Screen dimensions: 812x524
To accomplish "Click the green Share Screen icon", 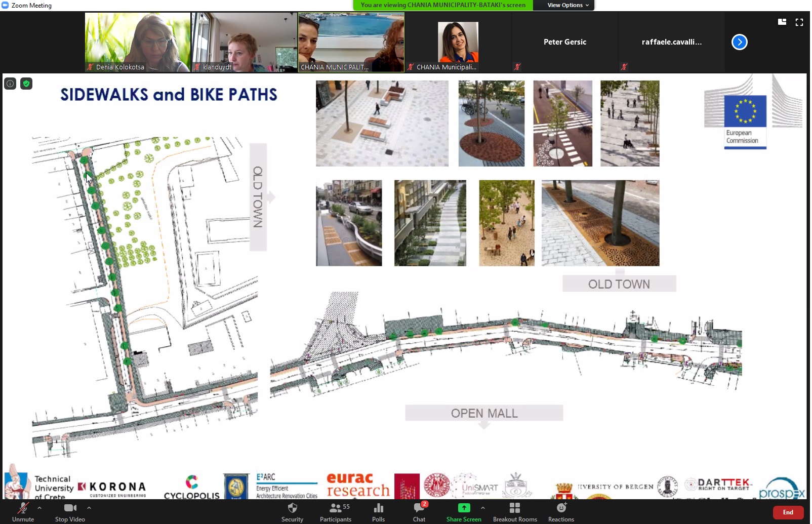I will (463, 508).
